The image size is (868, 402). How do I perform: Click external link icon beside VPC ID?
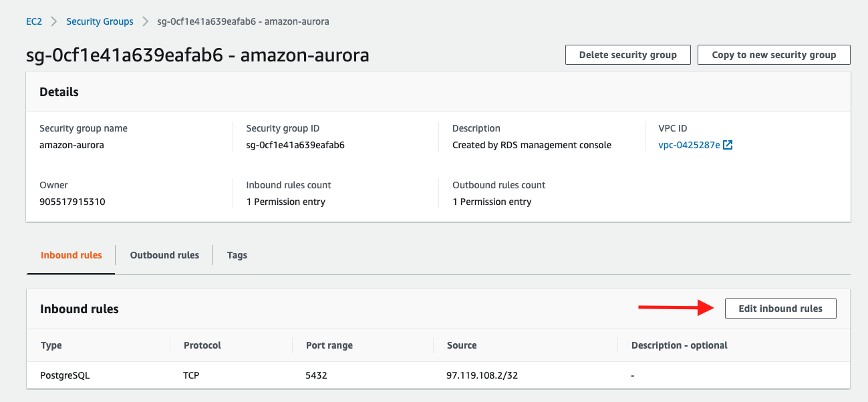(728, 145)
